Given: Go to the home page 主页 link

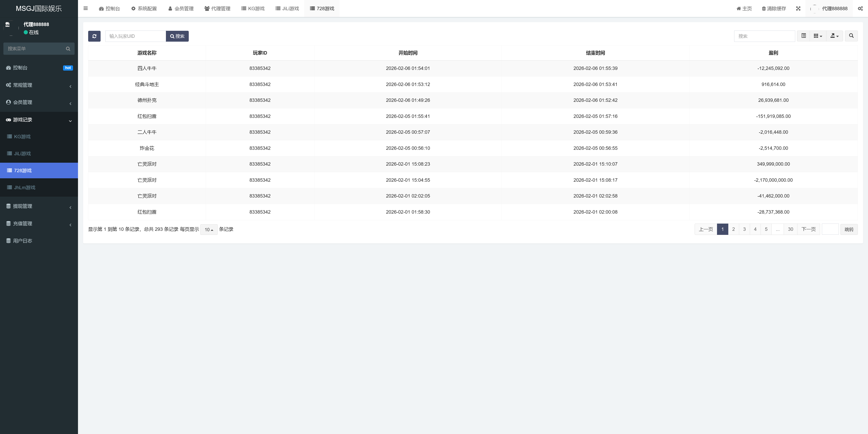Looking at the screenshot, I should point(744,8).
